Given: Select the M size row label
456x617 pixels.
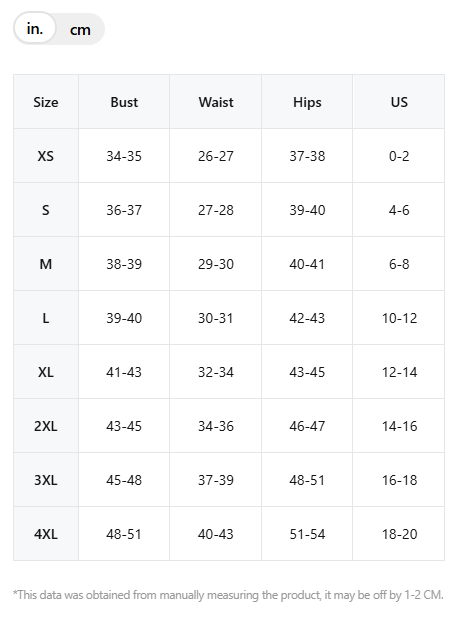Looking at the screenshot, I should click(46, 264).
